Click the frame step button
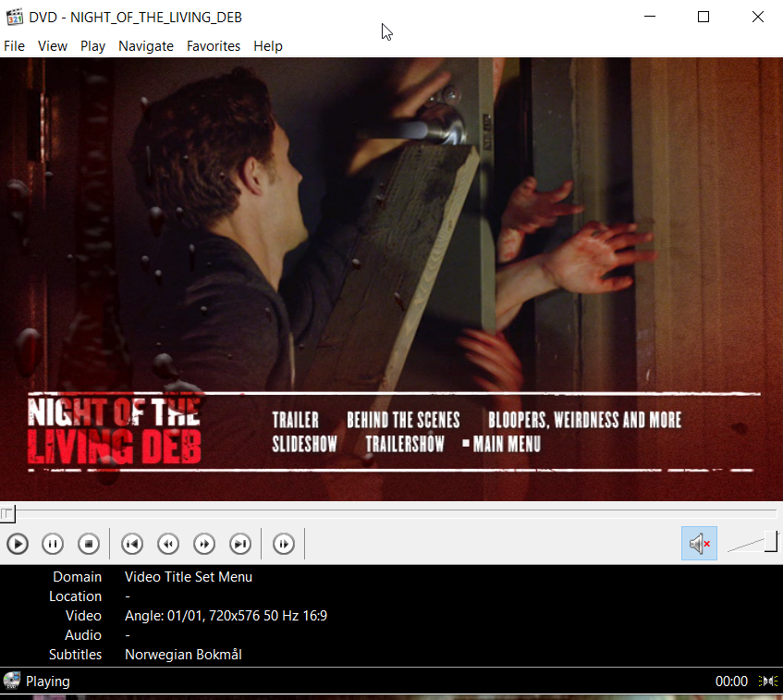The width and height of the screenshot is (783, 700). (284, 544)
